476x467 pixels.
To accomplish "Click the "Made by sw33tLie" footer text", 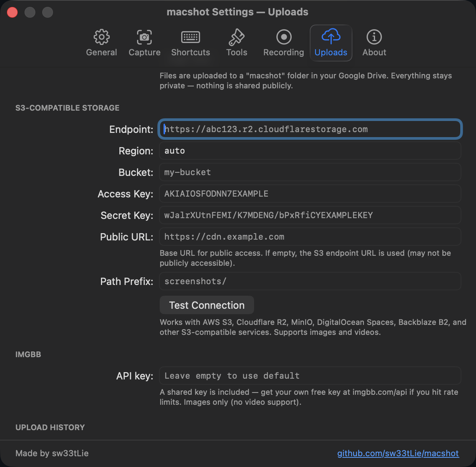I will pos(52,454).
